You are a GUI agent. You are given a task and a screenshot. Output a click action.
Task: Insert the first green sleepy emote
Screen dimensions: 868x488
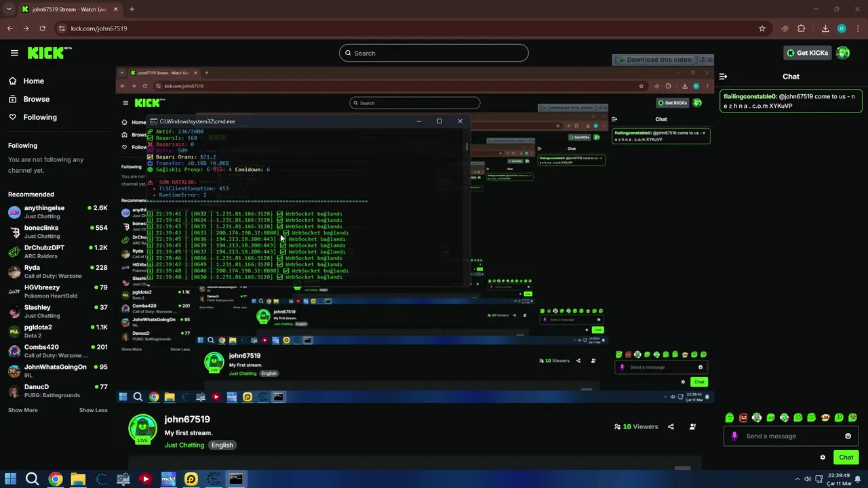(x=730, y=418)
